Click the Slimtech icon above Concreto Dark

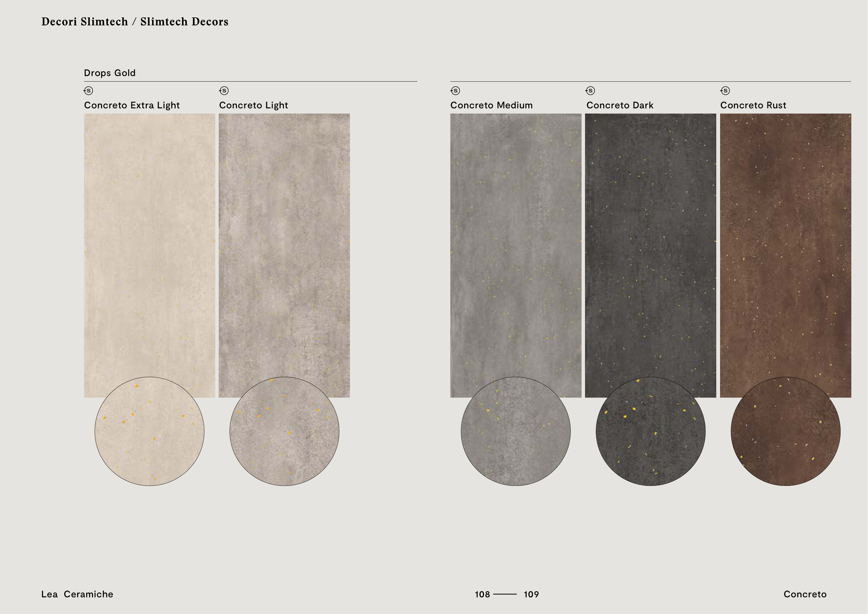coord(590,91)
